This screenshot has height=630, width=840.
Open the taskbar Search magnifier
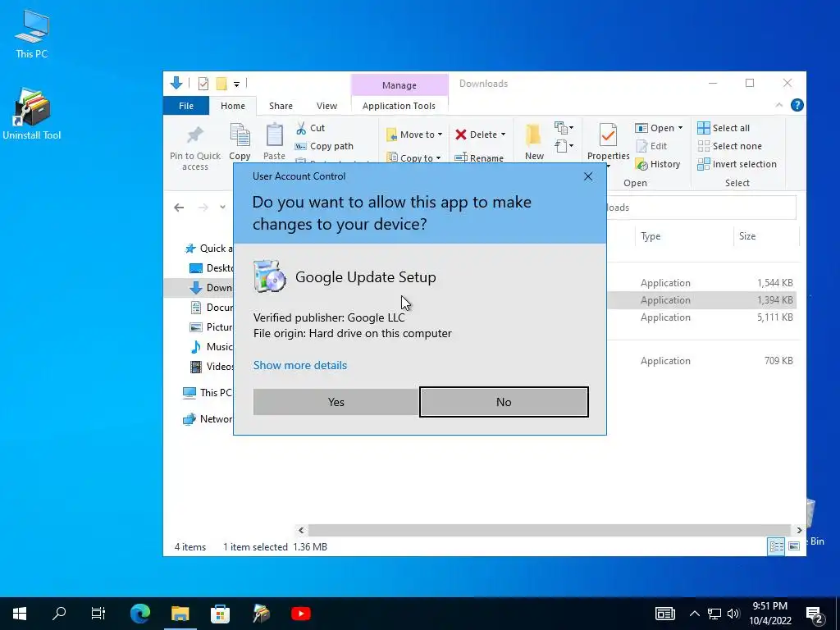pos(59,614)
